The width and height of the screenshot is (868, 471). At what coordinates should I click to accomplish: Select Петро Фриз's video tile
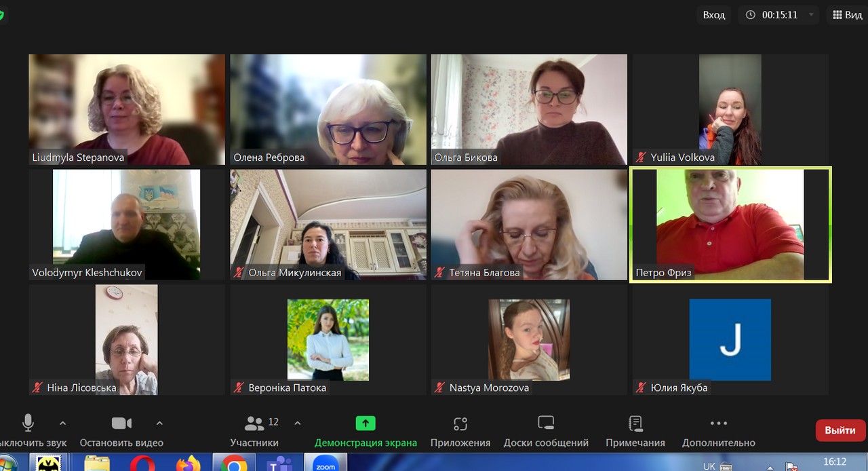click(730, 224)
